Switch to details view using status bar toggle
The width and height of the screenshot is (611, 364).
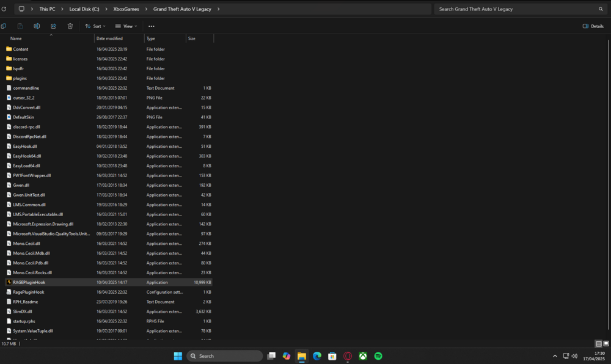(x=598, y=343)
